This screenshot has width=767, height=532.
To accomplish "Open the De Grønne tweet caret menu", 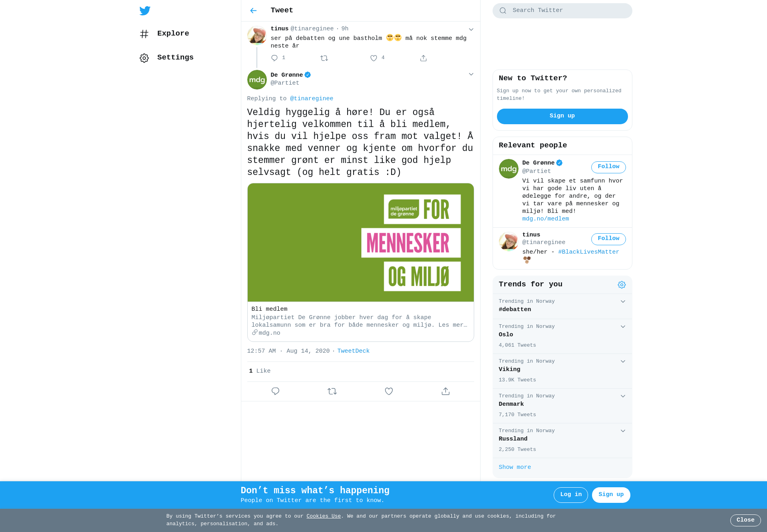I will 471,74.
